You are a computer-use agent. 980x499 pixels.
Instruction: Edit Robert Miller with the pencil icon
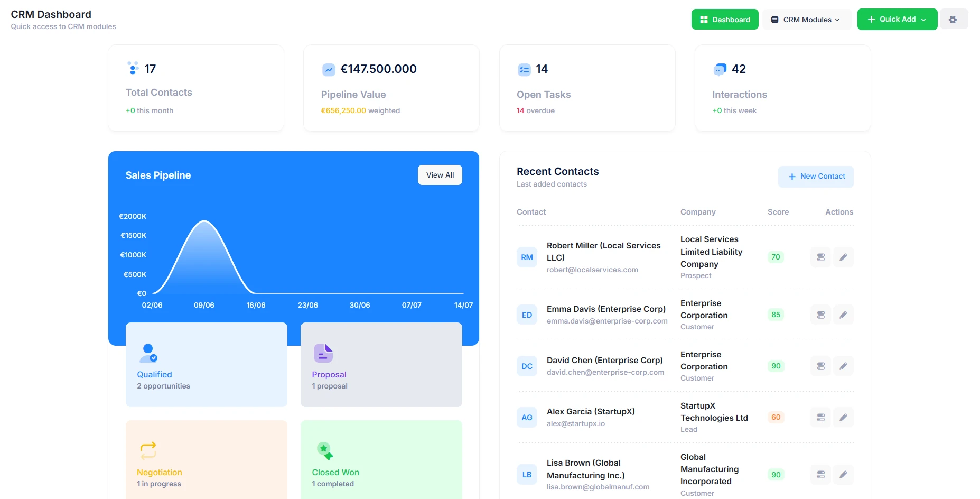[x=843, y=257]
